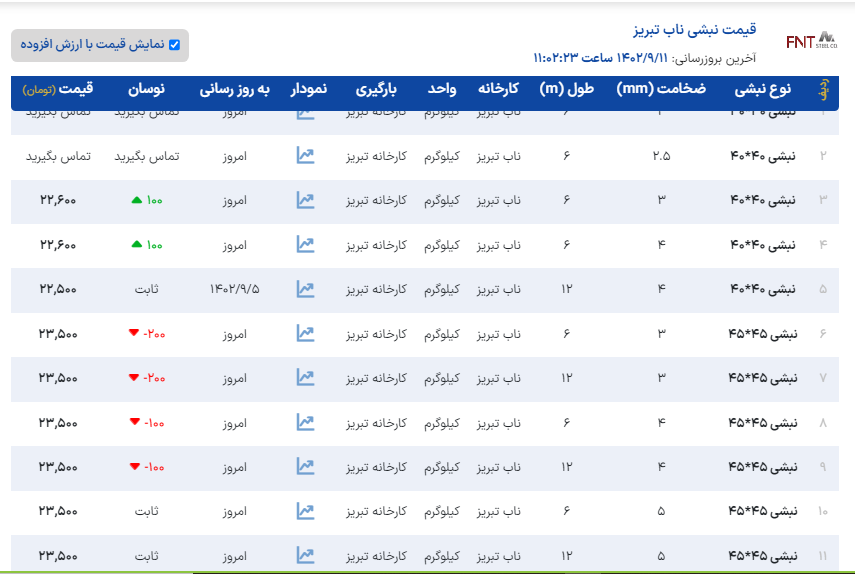The height and width of the screenshot is (574, 855).
Task: Click the green ۱۰۰ change in row 3
Action: (x=146, y=201)
